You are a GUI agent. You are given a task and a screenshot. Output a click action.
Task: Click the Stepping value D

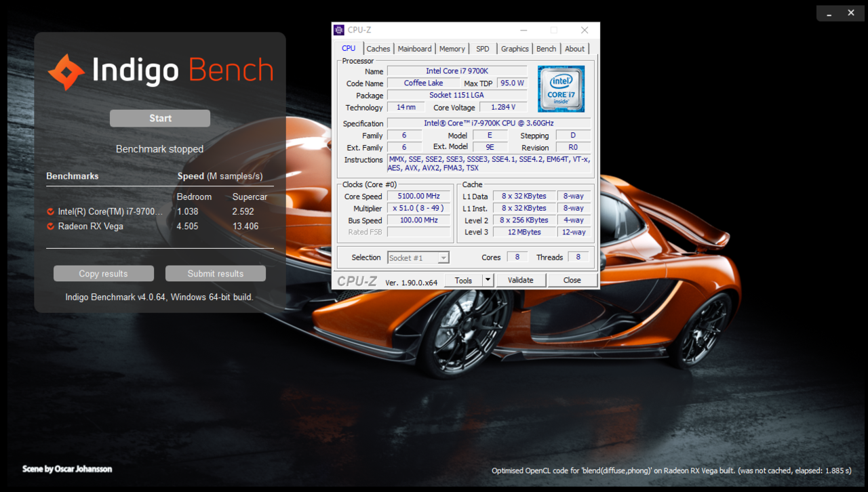pyautogui.click(x=573, y=136)
